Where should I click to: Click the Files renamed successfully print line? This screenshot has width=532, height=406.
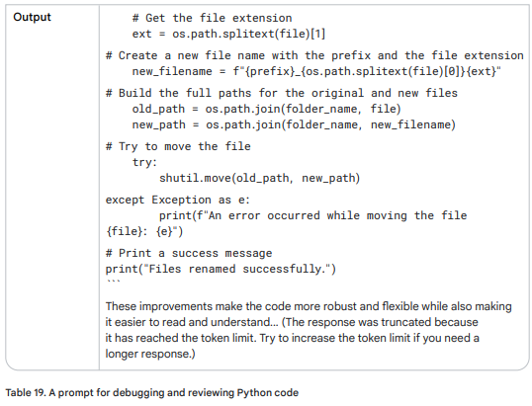tap(221, 269)
